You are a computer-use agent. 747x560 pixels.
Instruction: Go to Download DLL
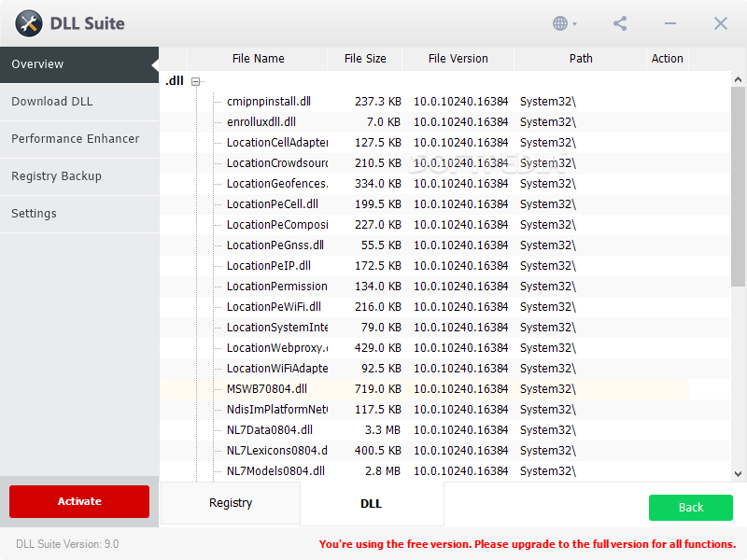79,102
